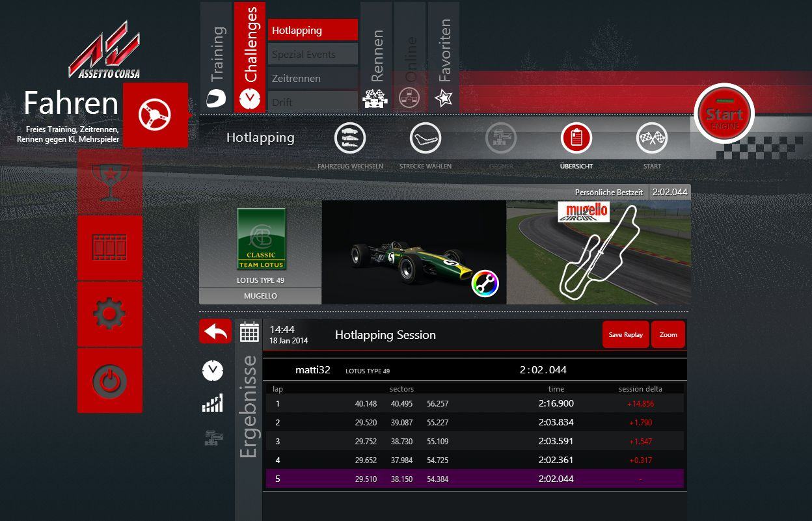Select Hotlapping menu entry
Viewport: 812px width, 521px height.
point(313,30)
